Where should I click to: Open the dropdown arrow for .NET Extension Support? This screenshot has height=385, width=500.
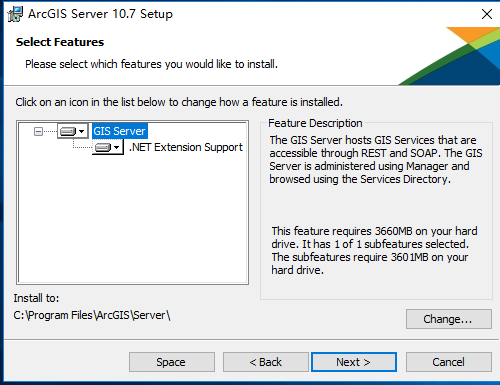[116, 147]
